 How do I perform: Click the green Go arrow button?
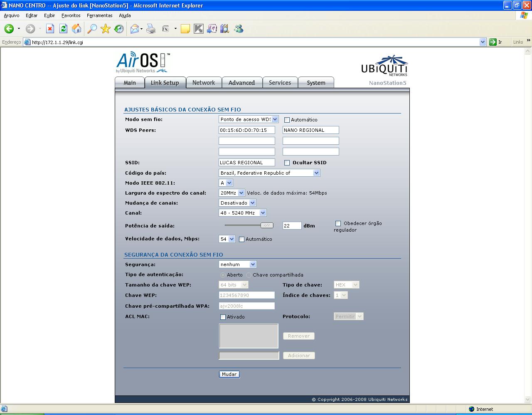pos(493,42)
